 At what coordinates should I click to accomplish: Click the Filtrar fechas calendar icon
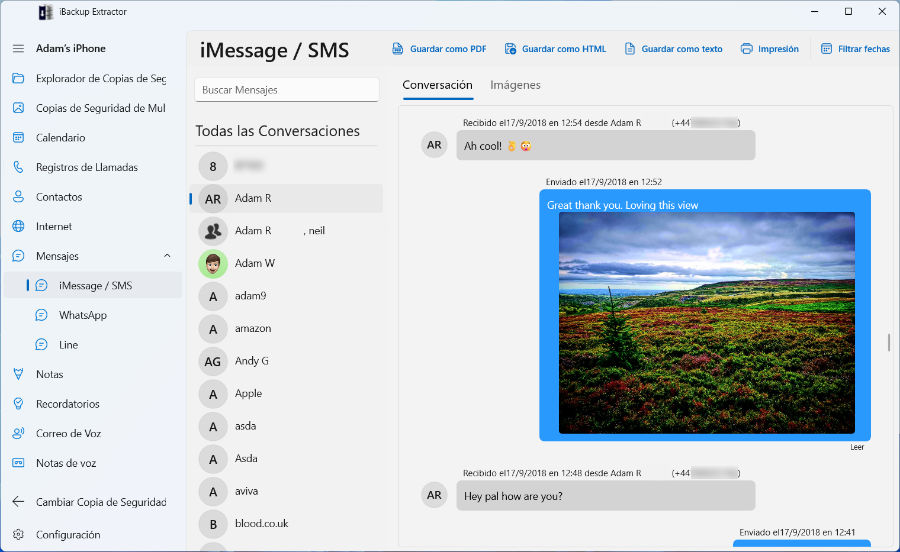[826, 49]
